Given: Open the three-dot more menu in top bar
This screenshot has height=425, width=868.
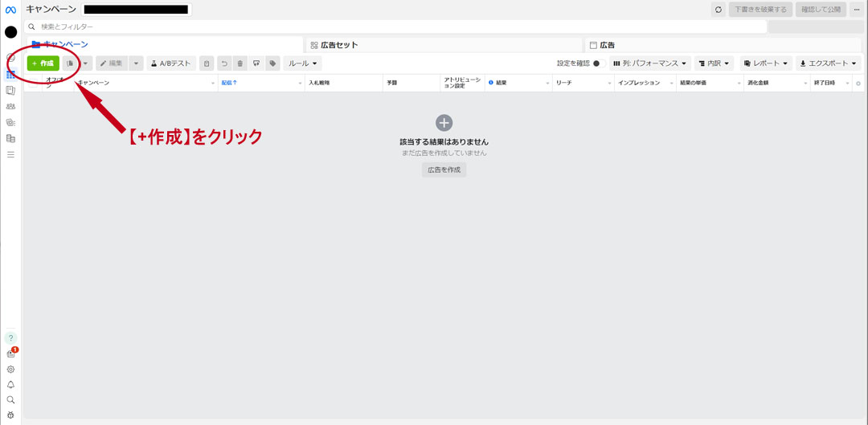Looking at the screenshot, I should (857, 10).
